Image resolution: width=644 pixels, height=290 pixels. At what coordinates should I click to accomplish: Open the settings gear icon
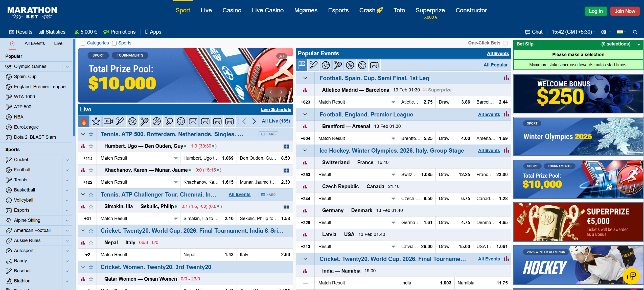click(604, 32)
